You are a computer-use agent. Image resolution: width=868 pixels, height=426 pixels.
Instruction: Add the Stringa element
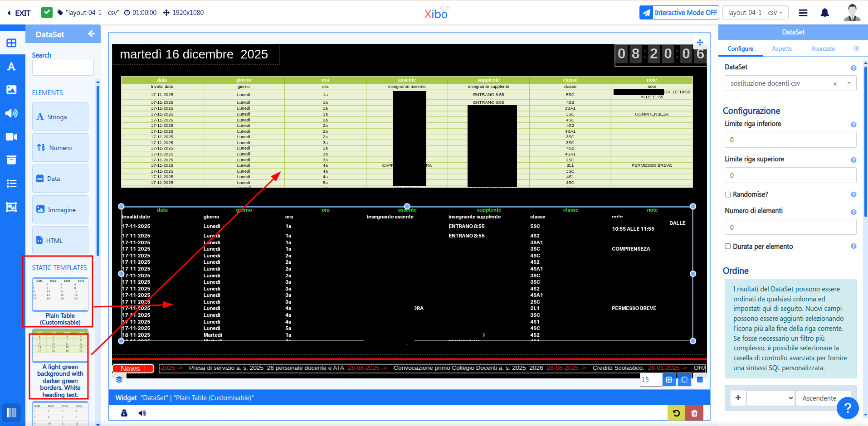coord(60,117)
